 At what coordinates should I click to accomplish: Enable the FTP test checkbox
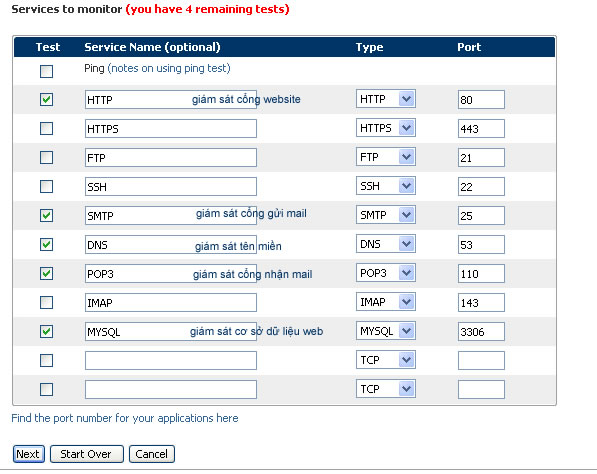click(46, 158)
